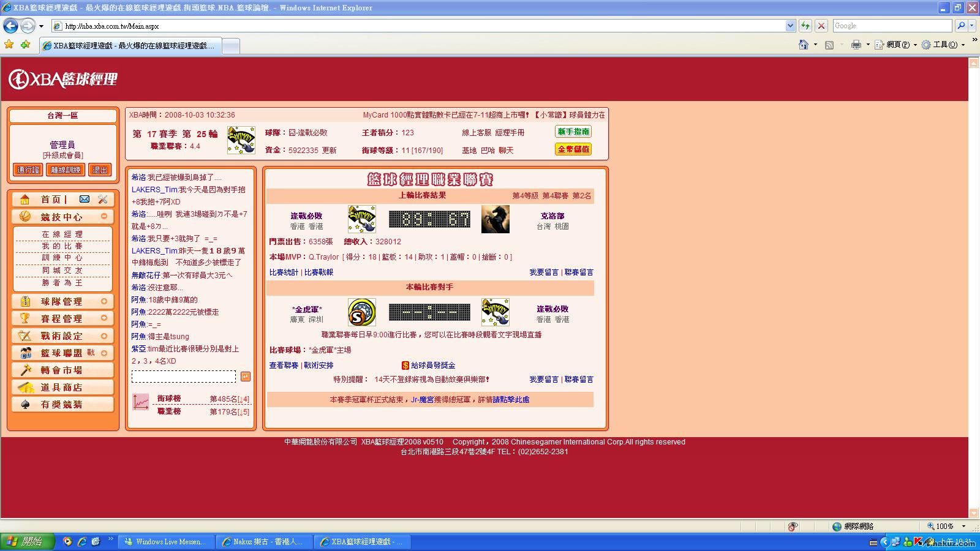Click the S coin icon for 給球員發獎金
The width and height of the screenshot is (980, 551).
click(x=405, y=365)
